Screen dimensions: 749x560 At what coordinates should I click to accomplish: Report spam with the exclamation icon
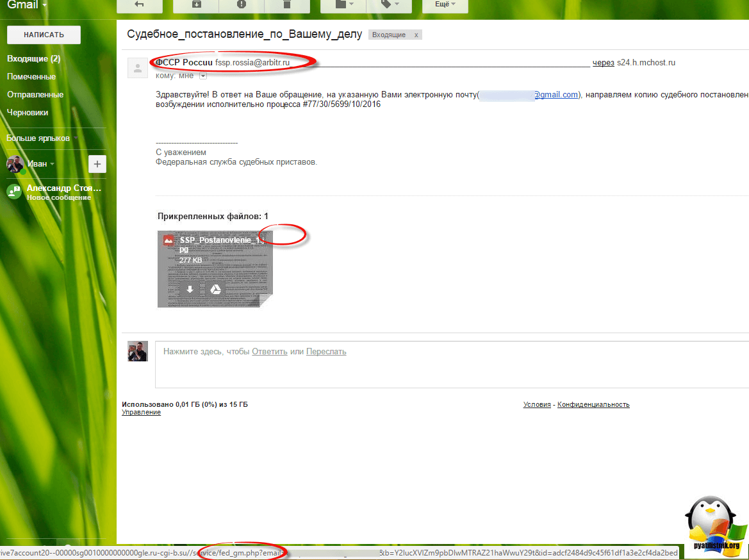pyautogui.click(x=241, y=5)
